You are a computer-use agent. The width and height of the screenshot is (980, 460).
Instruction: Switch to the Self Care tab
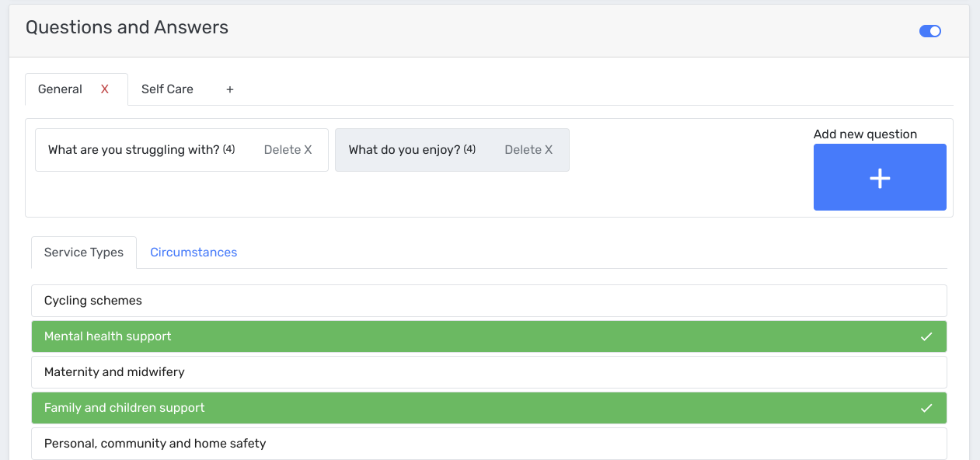click(167, 89)
